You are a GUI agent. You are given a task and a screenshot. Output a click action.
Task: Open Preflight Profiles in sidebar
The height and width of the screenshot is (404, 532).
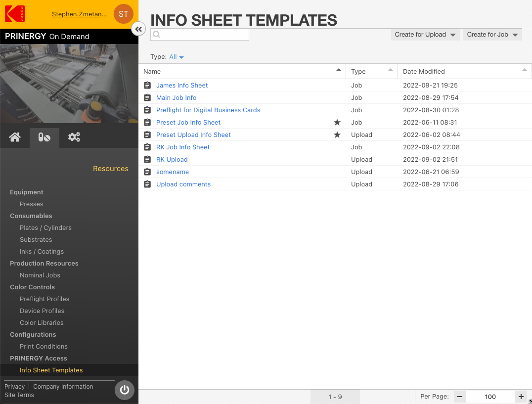[x=44, y=299]
